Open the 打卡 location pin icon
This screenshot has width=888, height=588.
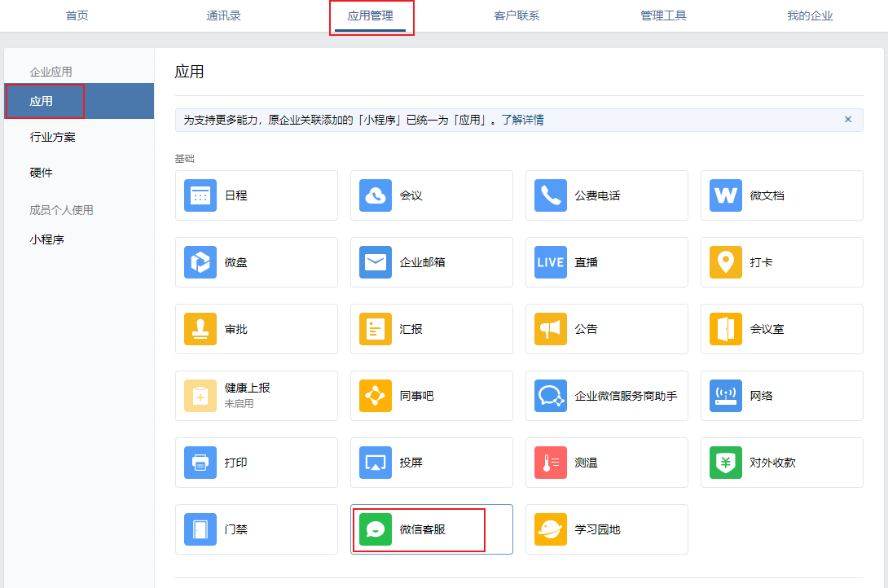[x=725, y=262]
